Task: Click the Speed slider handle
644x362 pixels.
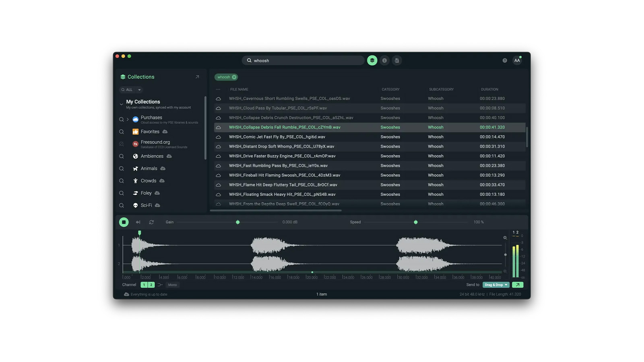Action: (416, 222)
